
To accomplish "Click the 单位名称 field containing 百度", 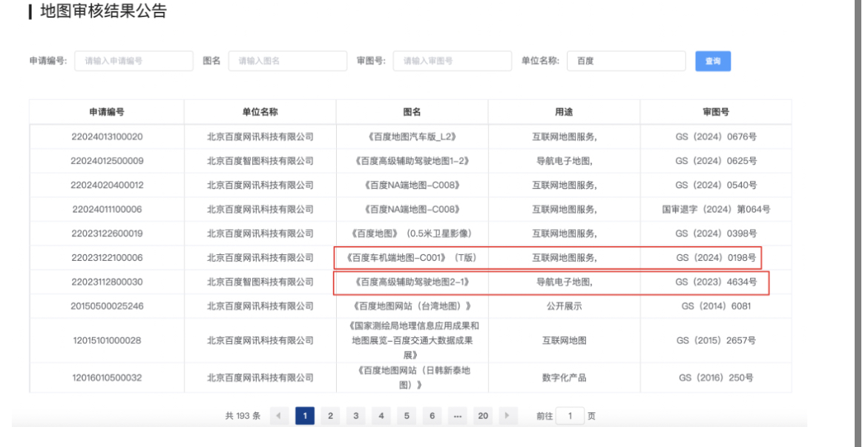I will coord(625,62).
